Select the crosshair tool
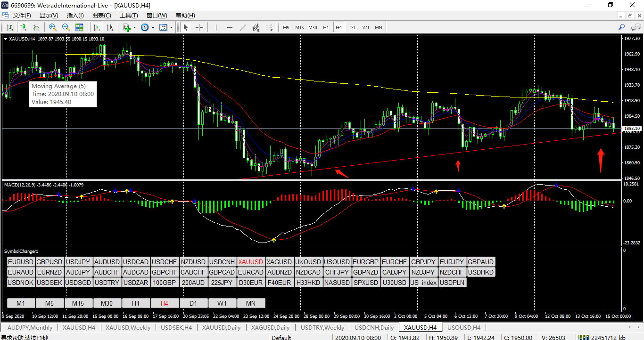This screenshot has height=340, width=644. 199,27
